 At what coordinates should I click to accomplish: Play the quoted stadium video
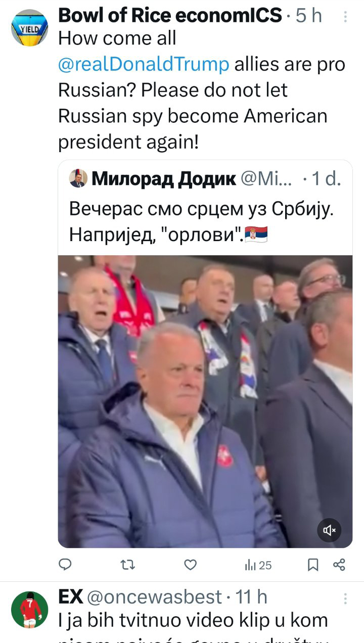(205, 401)
